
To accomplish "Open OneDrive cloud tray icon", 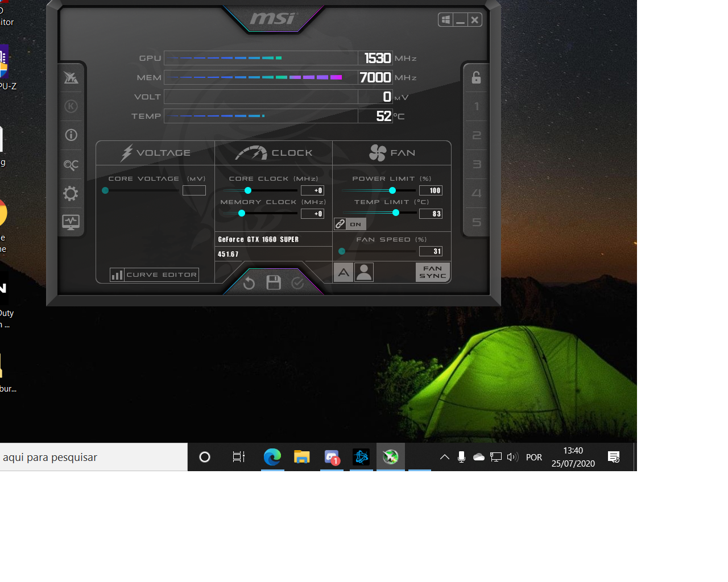I will tap(479, 457).
